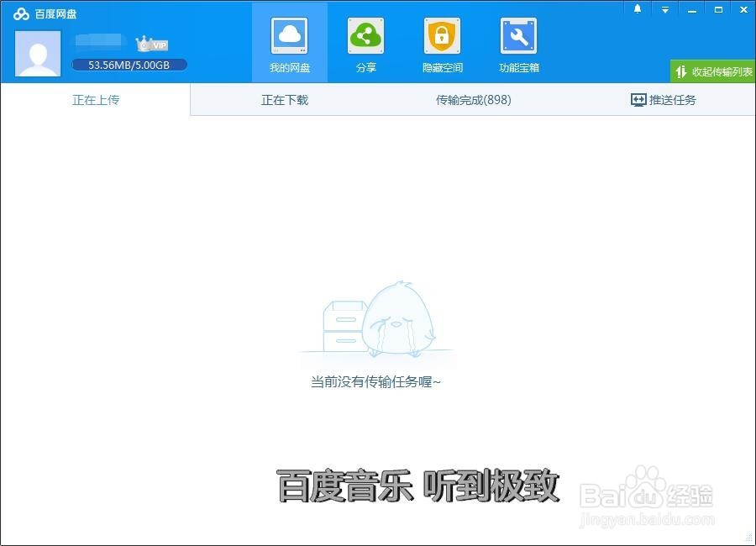The height and width of the screenshot is (546, 756).
Task: Minimize the 百度网盘 window
Action: pyautogui.click(x=692, y=9)
